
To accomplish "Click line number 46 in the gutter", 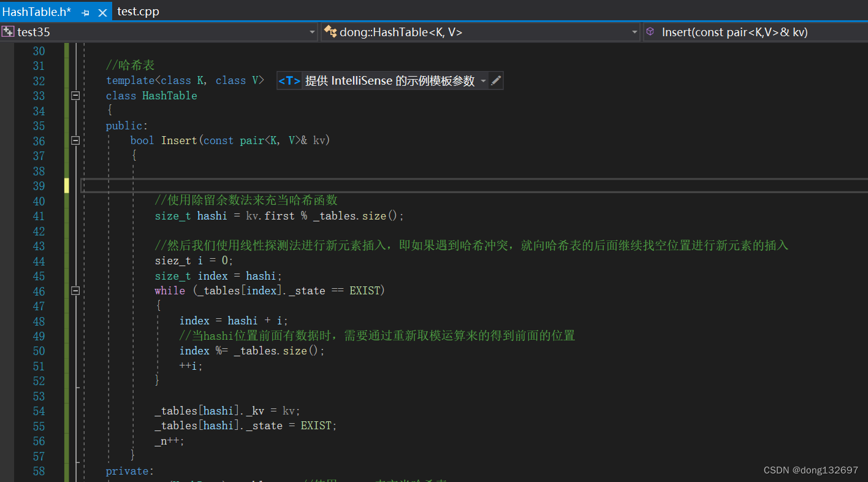I will click(x=39, y=291).
